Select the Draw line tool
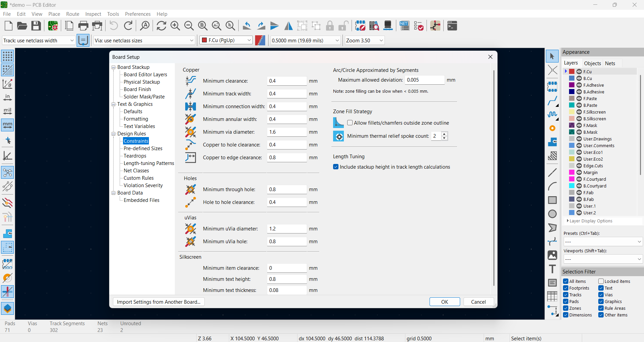Viewport: 644px width, 342px height. coord(552,173)
